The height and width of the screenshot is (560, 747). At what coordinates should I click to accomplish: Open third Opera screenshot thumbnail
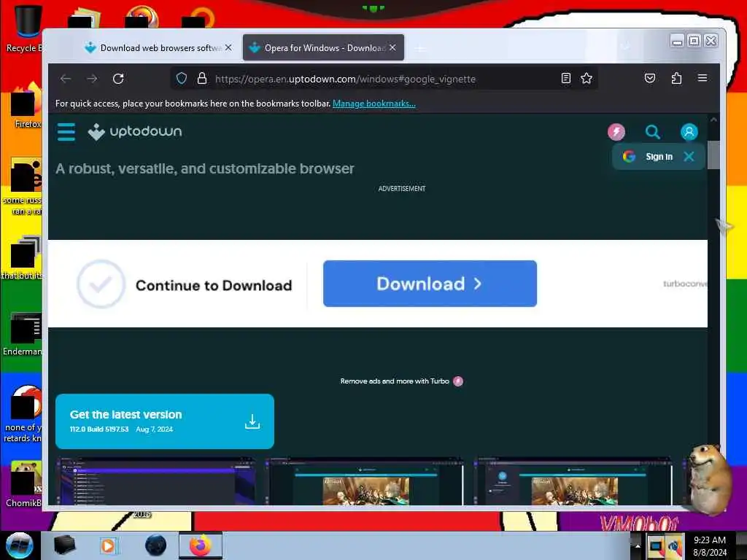(x=573, y=481)
